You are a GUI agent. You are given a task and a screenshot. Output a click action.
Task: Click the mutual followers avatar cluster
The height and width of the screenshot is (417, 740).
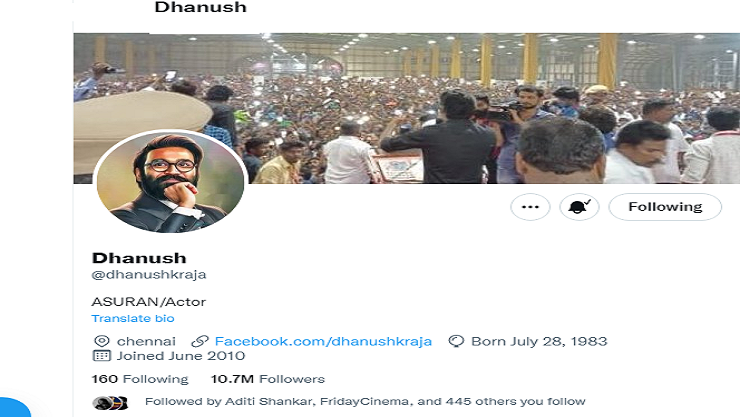[110, 403]
